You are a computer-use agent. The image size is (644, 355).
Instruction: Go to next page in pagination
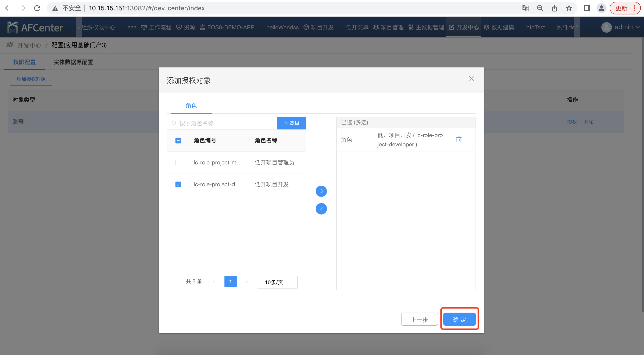coord(247,281)
